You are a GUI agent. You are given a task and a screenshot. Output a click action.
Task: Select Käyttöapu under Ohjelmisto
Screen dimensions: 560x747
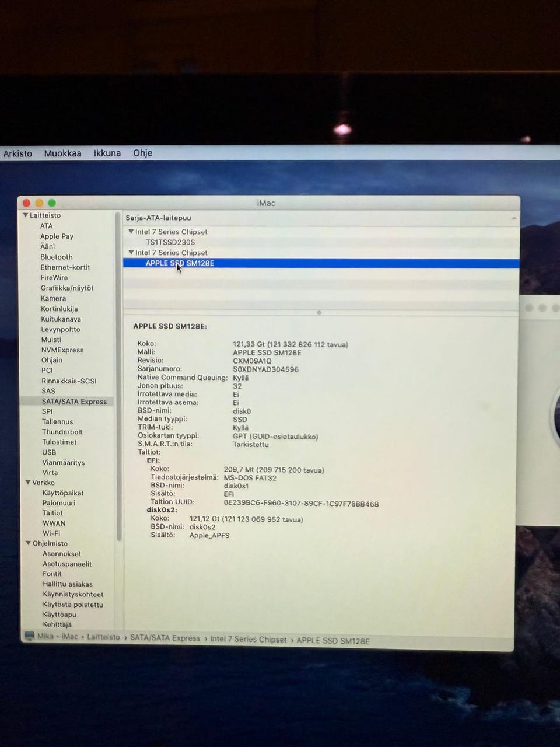tap(60, 615)
